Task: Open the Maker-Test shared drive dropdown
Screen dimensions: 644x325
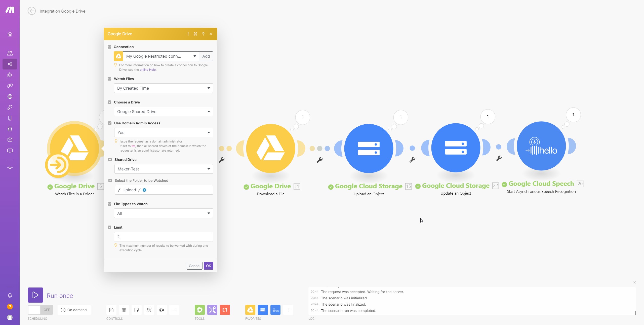Action: click(x=164, y=169)
